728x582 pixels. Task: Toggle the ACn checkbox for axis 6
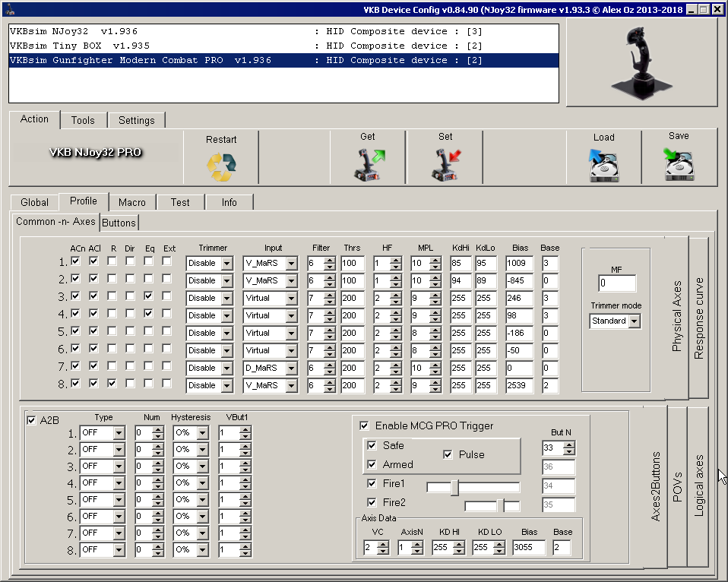75,349
